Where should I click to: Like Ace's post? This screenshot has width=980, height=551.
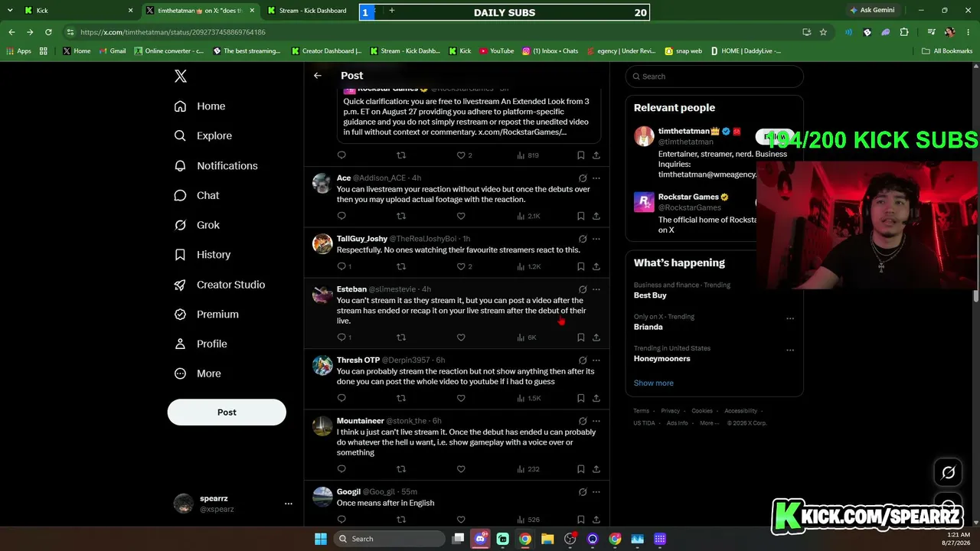(x=461, y=216)
